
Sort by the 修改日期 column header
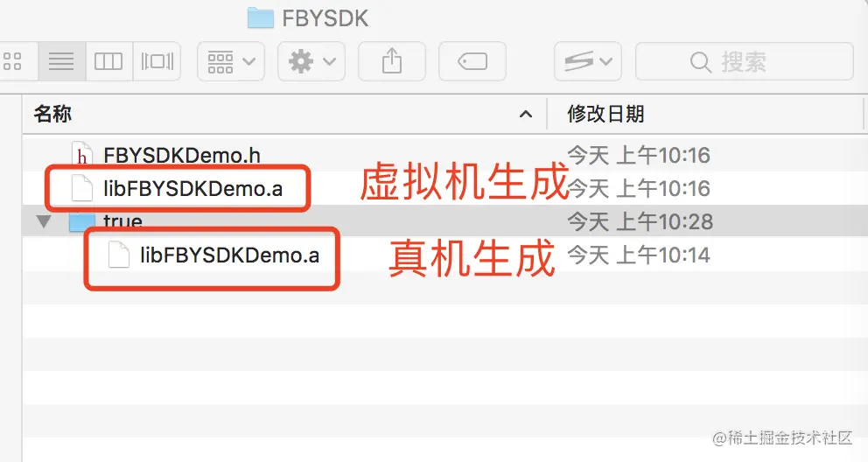[x=605, y=114]
